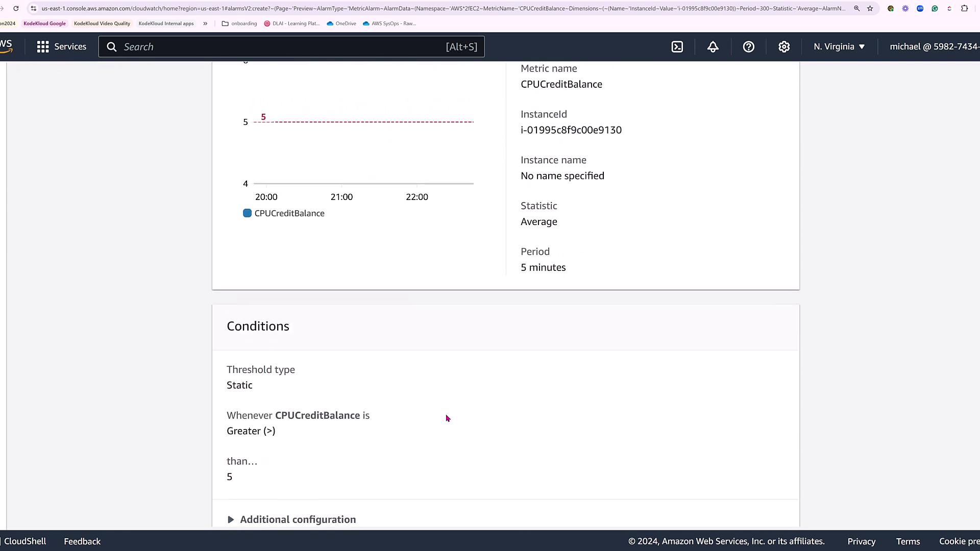The height and width of the screenshot is (551, 980).
Task: Open the browser extensions puzzle icon
Action: [964, 9]
